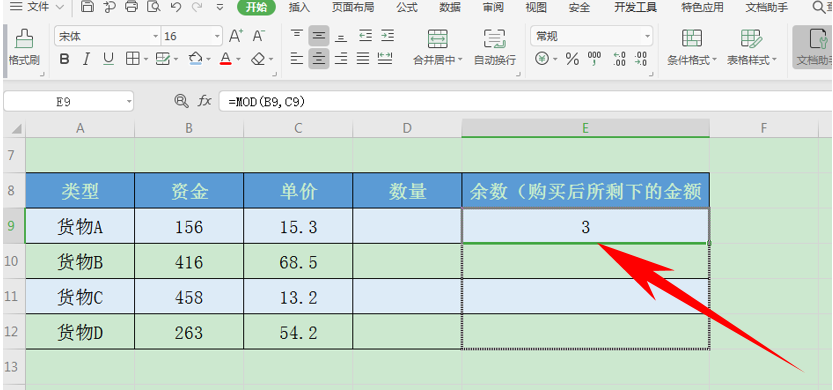Switch to the 审阅 tab
Viewport: 833px width, 390px height.
click(494, 7)
